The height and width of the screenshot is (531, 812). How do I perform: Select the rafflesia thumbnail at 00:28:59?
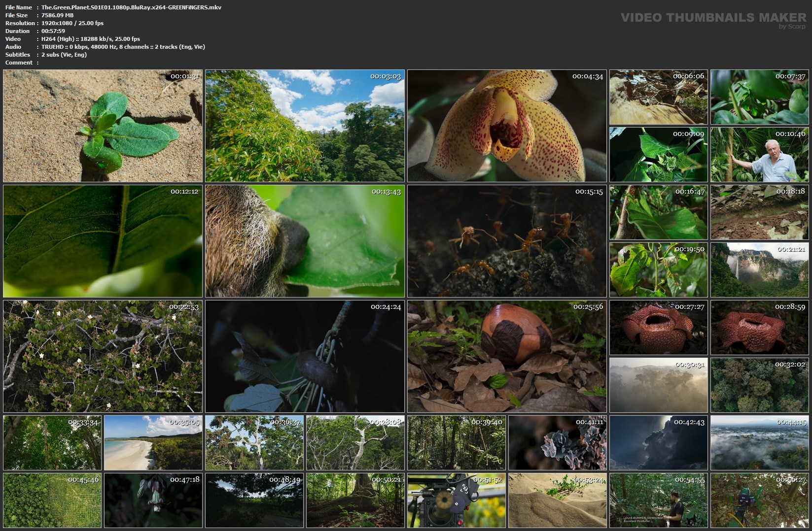click(760, 328)
